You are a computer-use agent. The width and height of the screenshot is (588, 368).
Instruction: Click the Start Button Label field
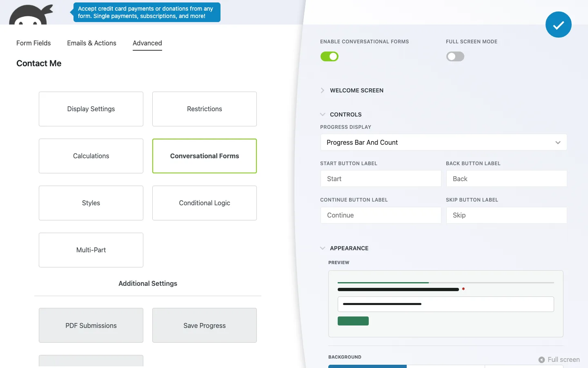[381, 179]
